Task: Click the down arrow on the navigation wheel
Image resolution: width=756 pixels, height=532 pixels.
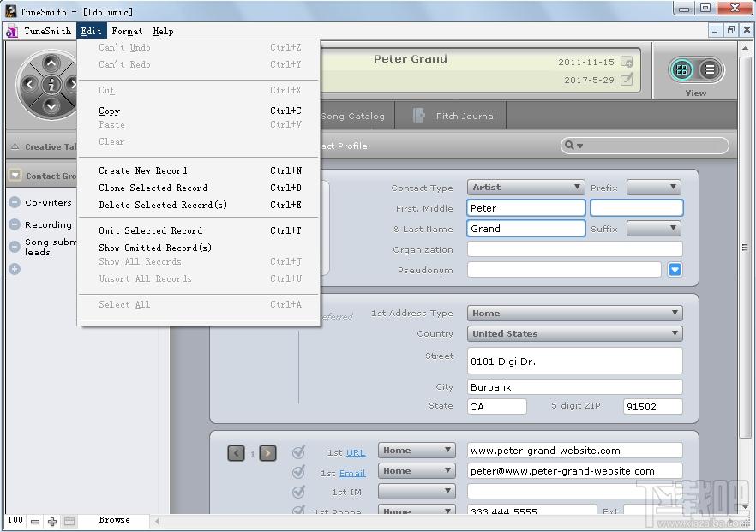Action: (x=51, y=105)
